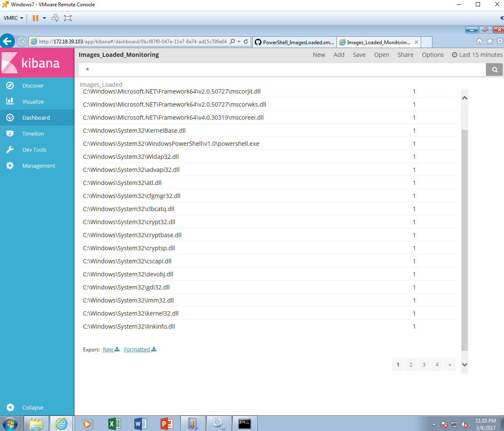This screenshot has width=504, height=431.
Task: Click the muted volume icon in the system tray
Action: coord(464,425)
